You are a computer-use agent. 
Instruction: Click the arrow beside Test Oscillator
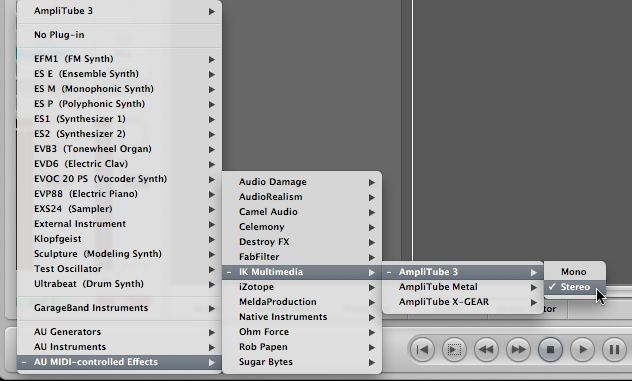pyautogui.click(x=212, y=269)
